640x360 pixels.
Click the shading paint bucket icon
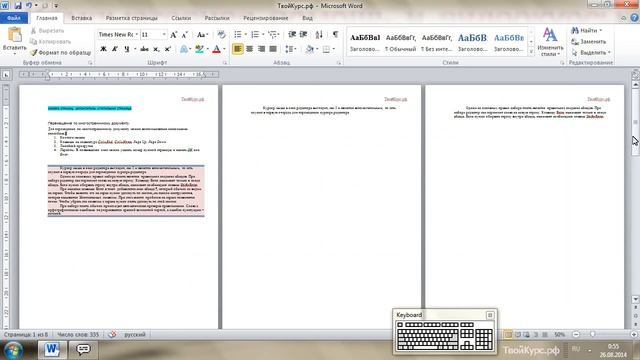click(309, 49)
